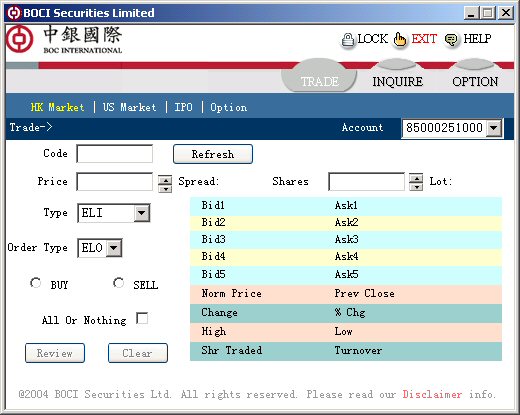Image resolution: width=520 pixels, height=415 pixels.
Task: Click the title bar BOCI application icon
Action: pyautogui.click(x=14, y=13)
